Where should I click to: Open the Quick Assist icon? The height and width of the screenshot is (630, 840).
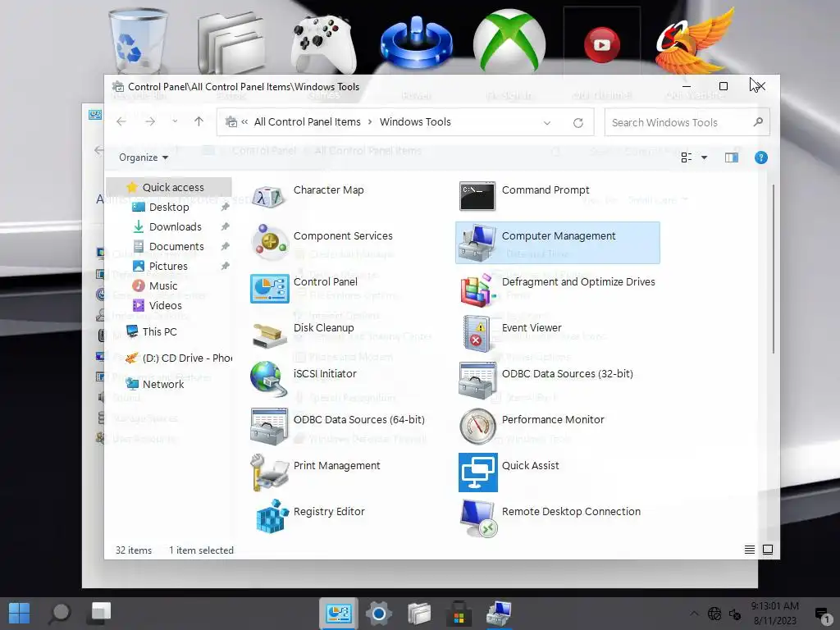coord(478,472)
